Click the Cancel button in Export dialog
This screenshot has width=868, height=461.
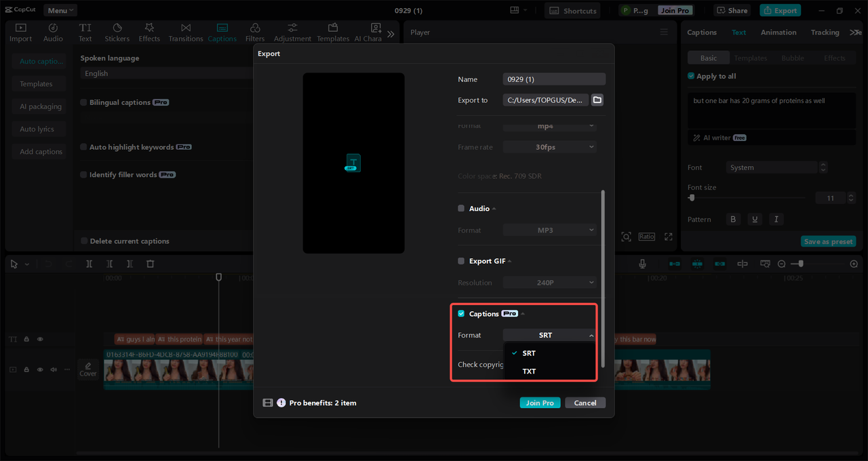pyautogui.click(x=585, y=403)
